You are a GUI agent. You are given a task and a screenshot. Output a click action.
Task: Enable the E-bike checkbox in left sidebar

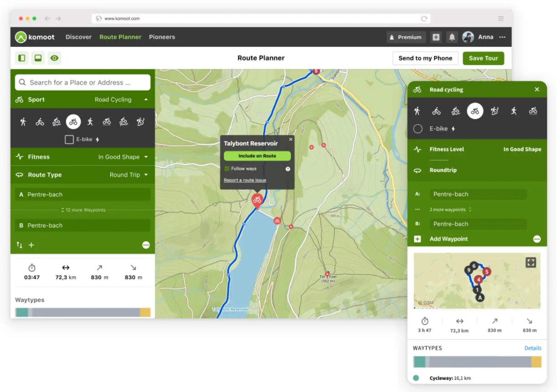pos(69,139)
